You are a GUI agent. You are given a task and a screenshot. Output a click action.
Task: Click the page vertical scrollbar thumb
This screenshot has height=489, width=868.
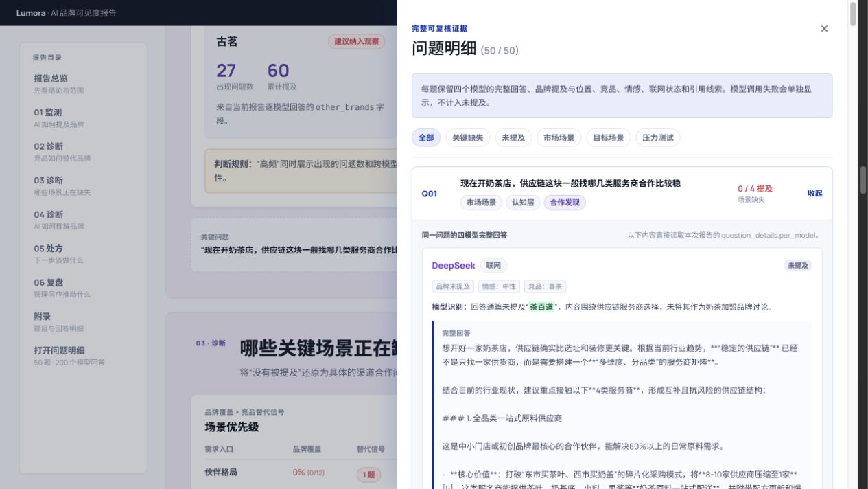point(864,181)
